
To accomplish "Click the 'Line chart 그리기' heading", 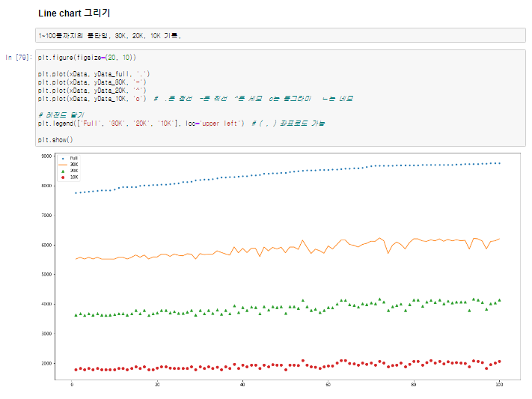I will pyautogui.click(x=74, y=13).
